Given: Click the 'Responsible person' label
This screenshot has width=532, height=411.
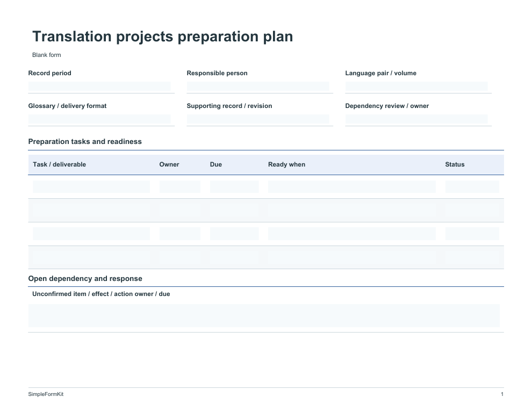Looking at the screenshot, I should click(217, 73).
